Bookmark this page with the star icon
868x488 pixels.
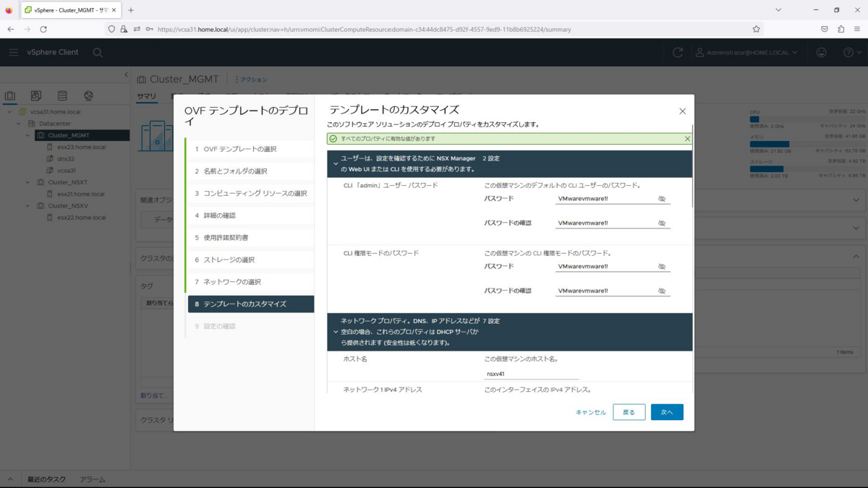[756, 29]
